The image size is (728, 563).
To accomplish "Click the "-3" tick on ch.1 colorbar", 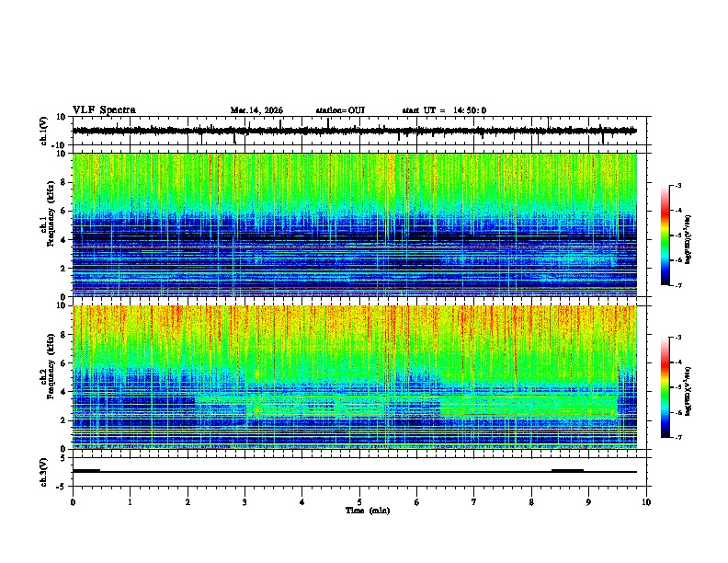I will click(677, 185).
